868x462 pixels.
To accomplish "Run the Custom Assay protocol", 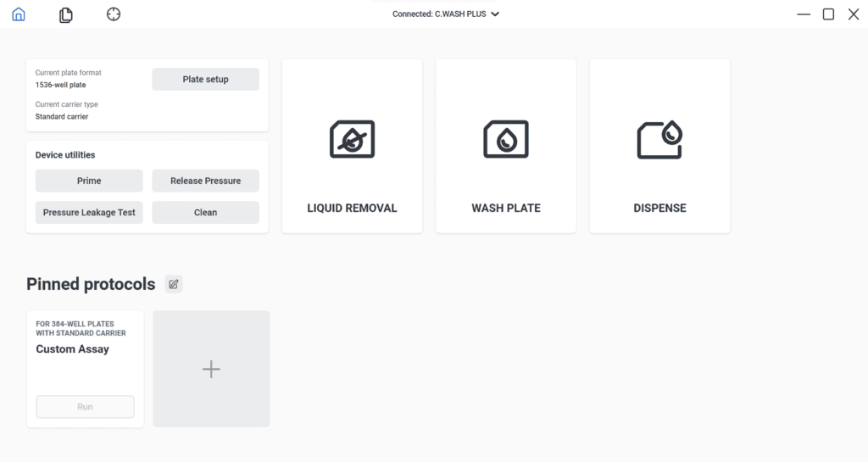I will (x=85, y=407).
